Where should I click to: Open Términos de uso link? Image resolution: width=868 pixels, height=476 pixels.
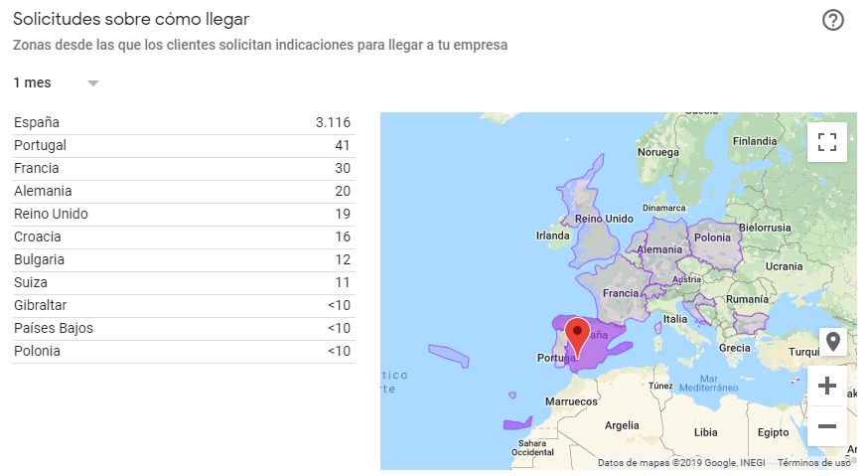pos(813,462)
